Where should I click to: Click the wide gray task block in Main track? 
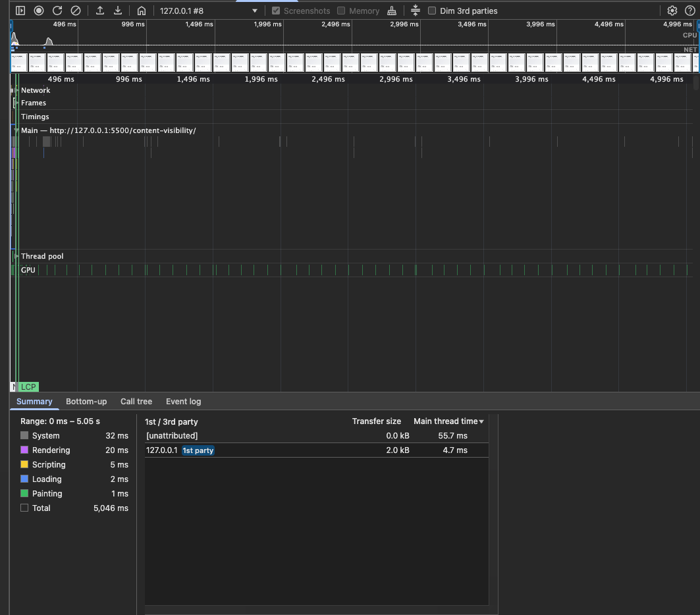coord(47,142)
